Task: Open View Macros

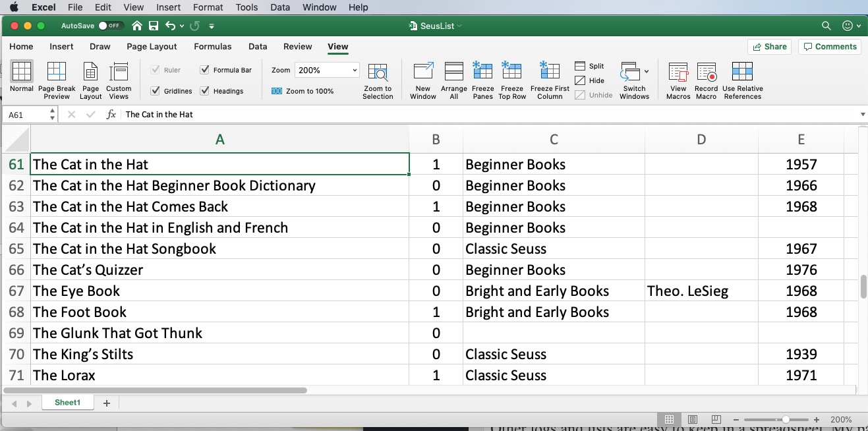Action: click(678, 80)
